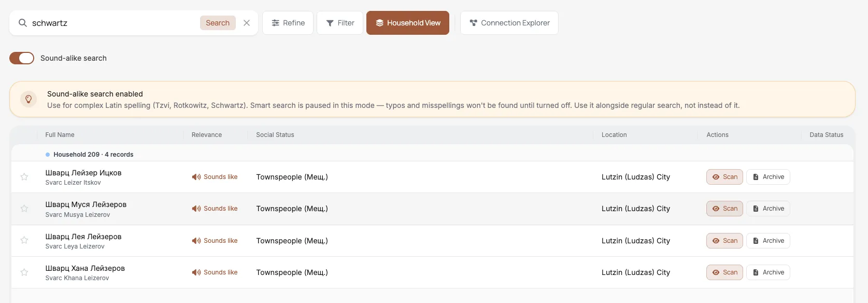Click Sounds like speaker icon for Svarc Khana Leizerov
This screenshot has height=303, width=868.
[196, 272]
